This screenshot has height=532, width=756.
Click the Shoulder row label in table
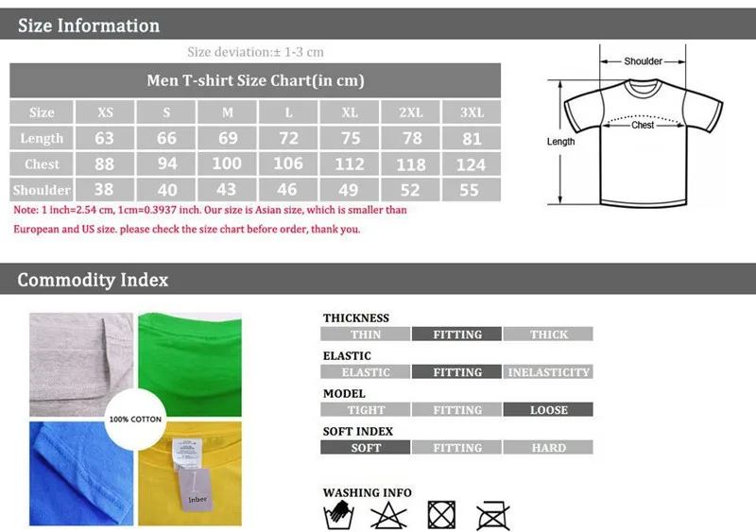coord(42,190)
